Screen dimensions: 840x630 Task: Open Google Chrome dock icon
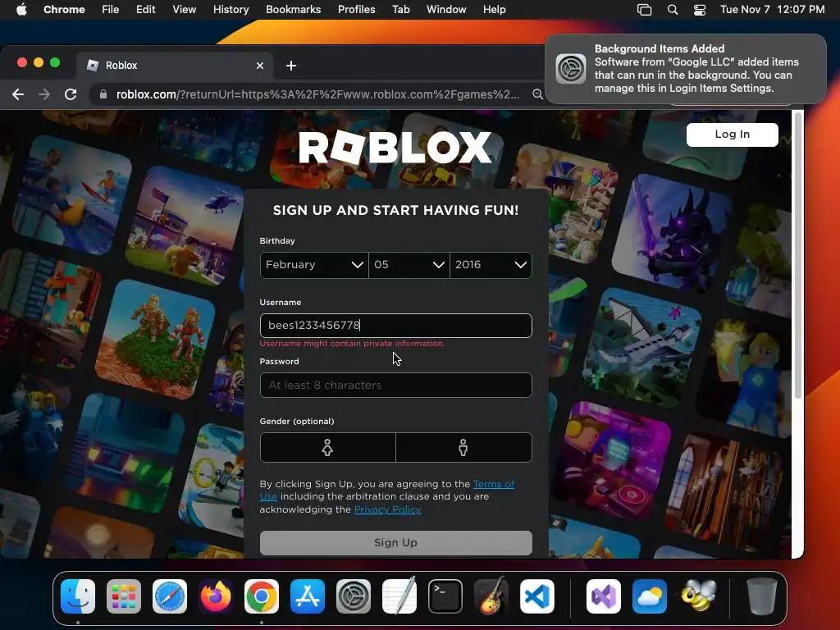point(262,596)
